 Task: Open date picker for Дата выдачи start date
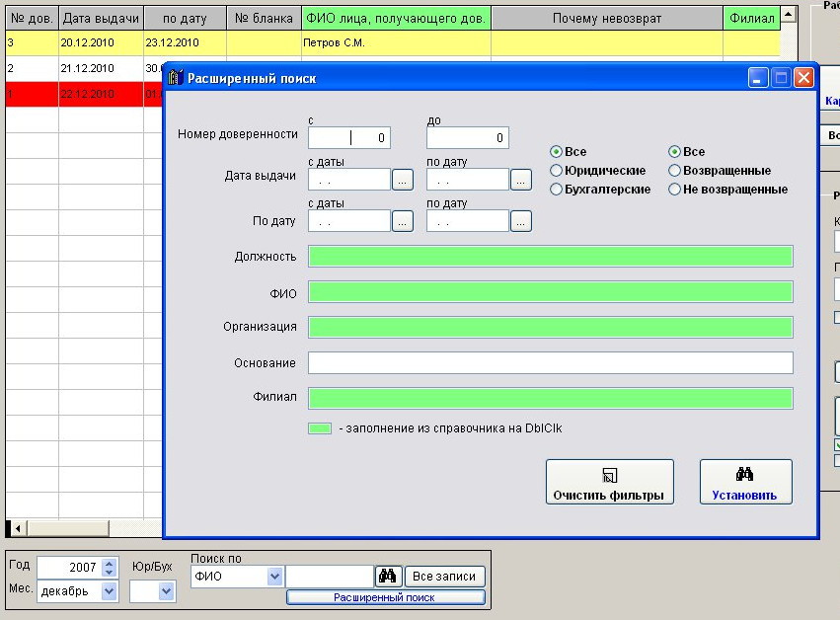(402, 180)
